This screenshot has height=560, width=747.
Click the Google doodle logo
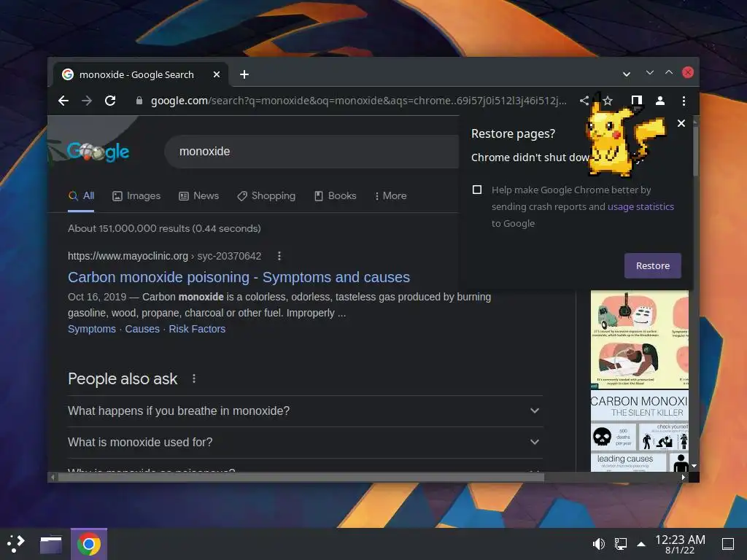tap(98, 152)
